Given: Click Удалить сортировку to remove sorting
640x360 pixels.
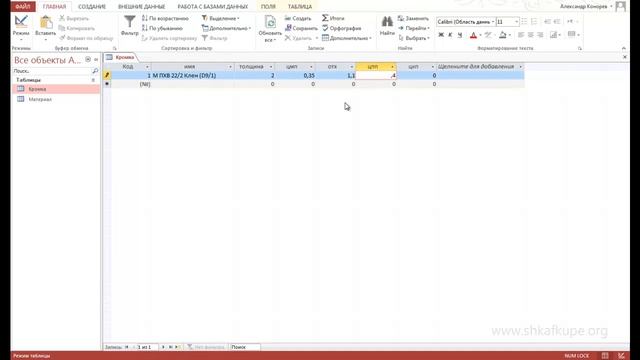Looking at the screenshot, I should (x=169, y=38).
